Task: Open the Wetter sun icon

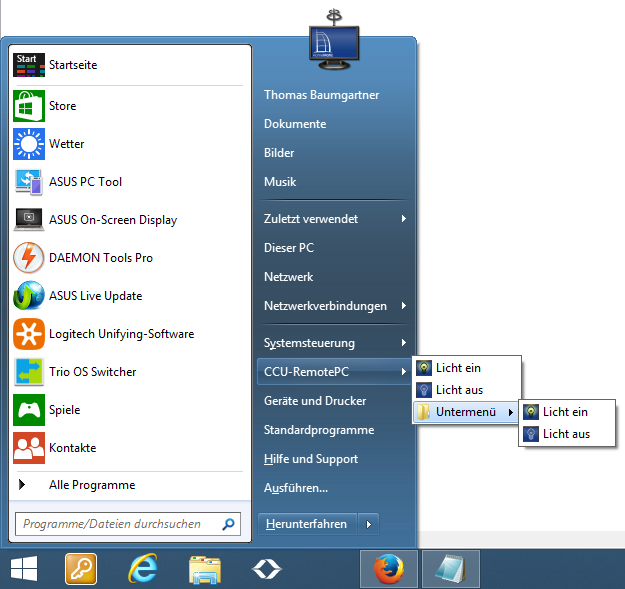Action: pyautogui.click(x=29, y=144)
